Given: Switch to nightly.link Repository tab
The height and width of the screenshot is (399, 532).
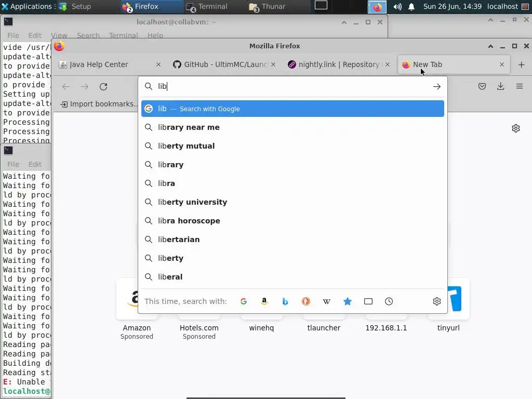Looking at the screenshot, I should pyautogui.click(x=338, y=64).
